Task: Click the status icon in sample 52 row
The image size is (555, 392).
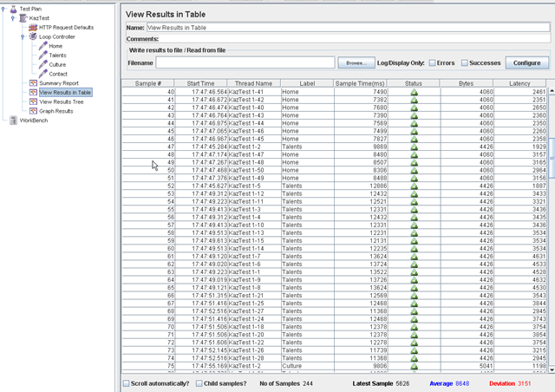Action: [x=414, y=186]
